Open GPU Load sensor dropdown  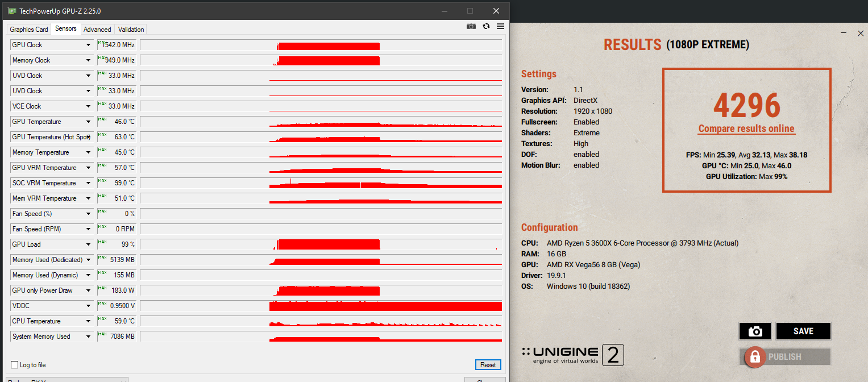(89, 244)
